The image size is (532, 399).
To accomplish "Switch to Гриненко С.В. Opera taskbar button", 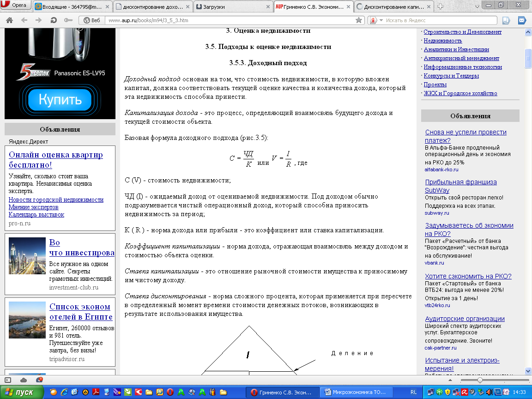I will pos(283,392).
